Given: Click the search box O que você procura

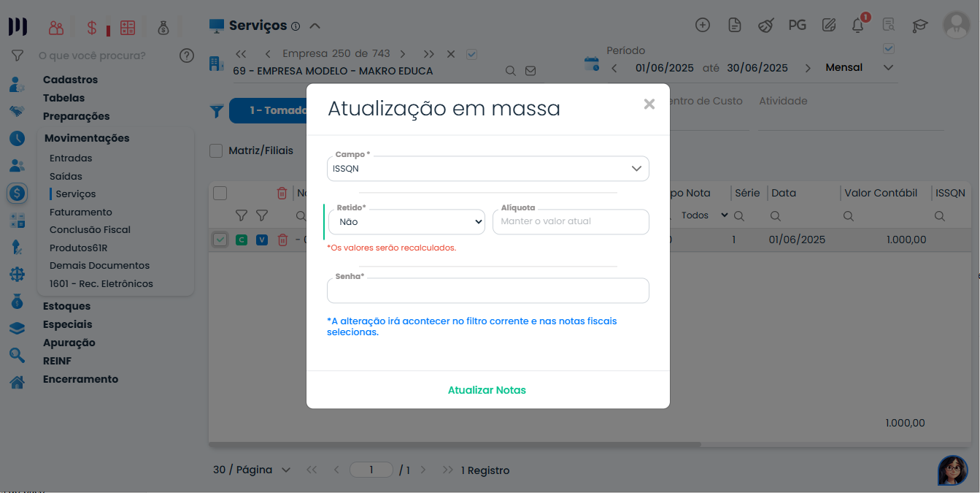Looking at the screenshot, I should coord(92,55).
